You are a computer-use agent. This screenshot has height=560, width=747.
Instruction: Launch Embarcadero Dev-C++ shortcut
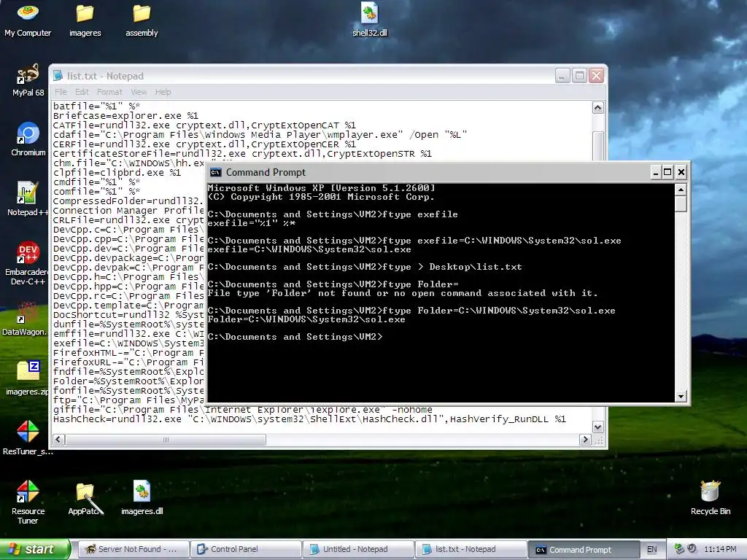(x=28, y=262)
